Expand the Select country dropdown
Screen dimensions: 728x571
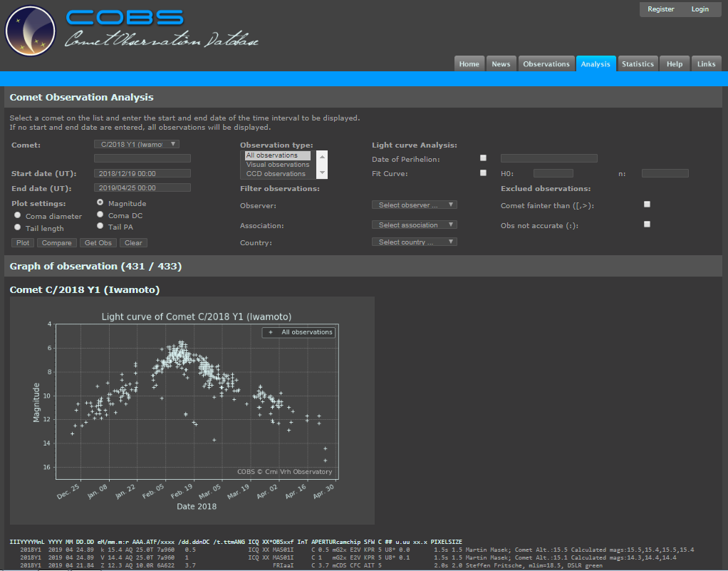click(x=414, y=242)
